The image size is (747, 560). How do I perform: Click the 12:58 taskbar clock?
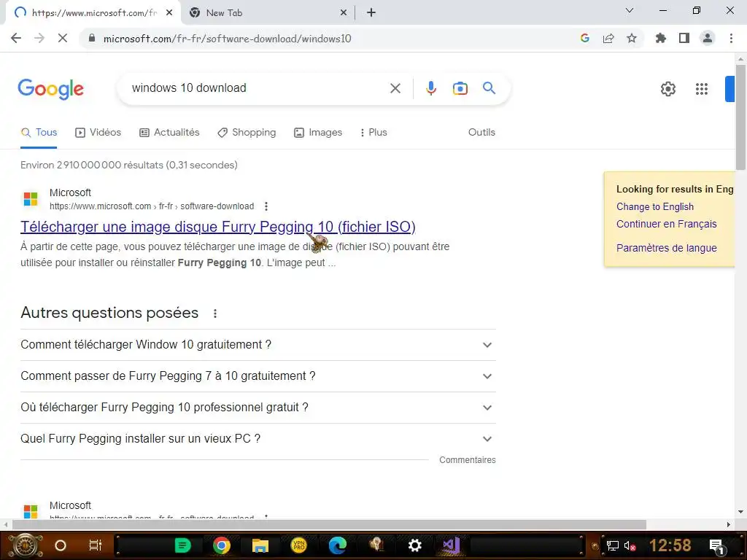pos(670,545)
